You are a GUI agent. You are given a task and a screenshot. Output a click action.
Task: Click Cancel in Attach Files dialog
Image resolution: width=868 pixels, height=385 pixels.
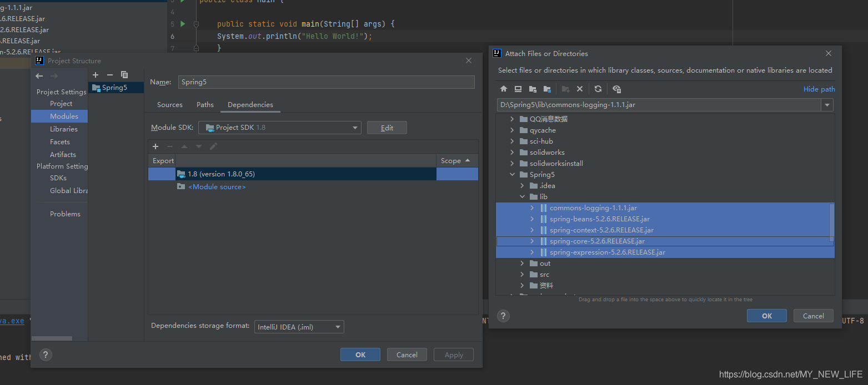pyautogui.click(x=814, y=316)
